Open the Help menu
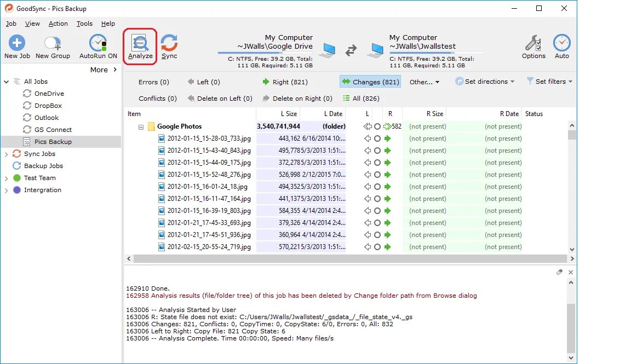Image resolution: width=631 pixels, height=364 pixels. [x=108, y=24]
